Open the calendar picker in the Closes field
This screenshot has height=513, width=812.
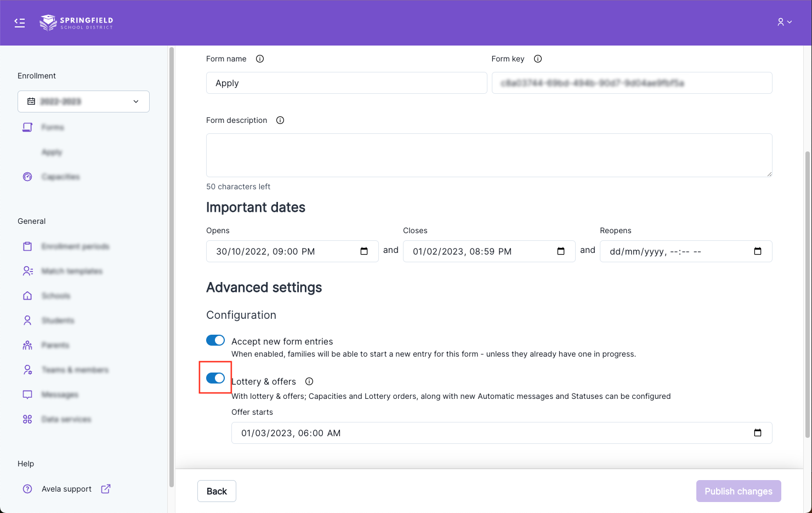click(561, 251)
